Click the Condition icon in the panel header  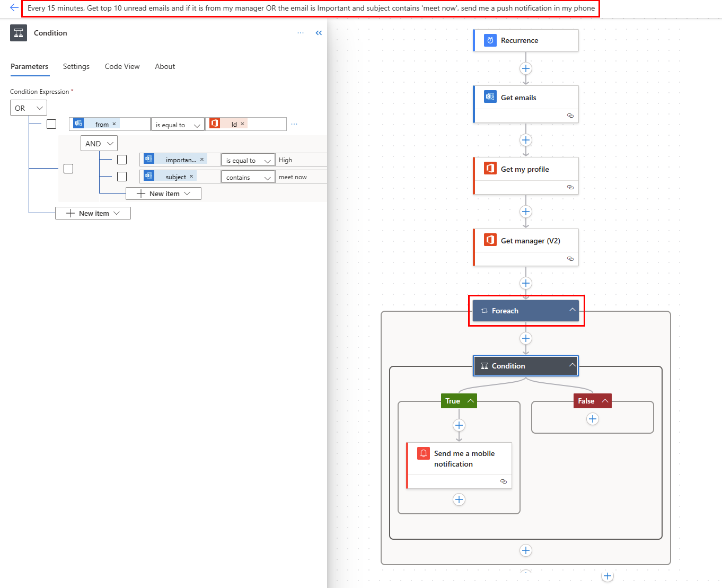click(x=19, y=33)
